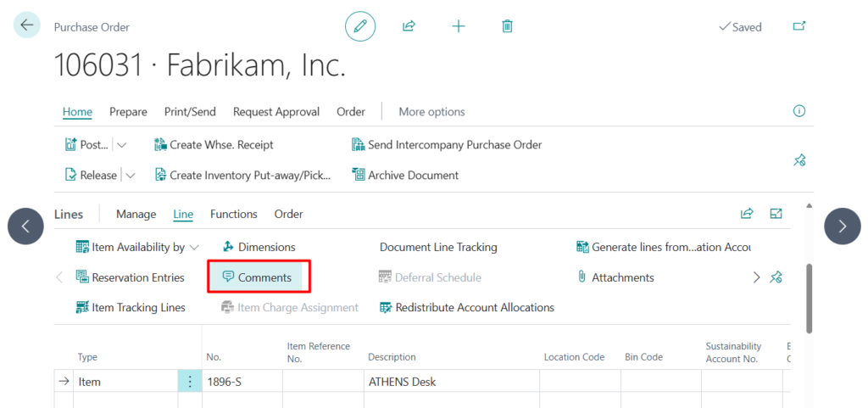Open row options for Item line
The width and height of the screenshot is (868, 408).
coord(190,382)
